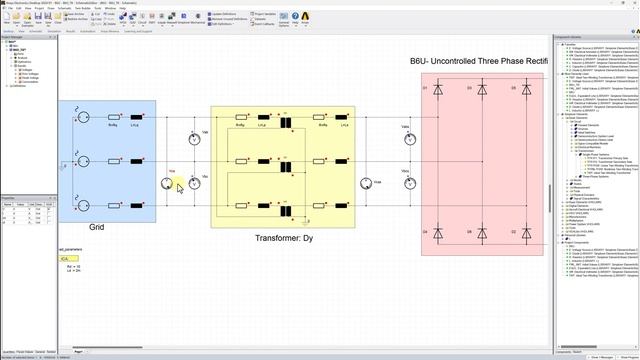Open General Options
Image resolution: width=640 pixels, height=360 pixels.
[284, 19]
